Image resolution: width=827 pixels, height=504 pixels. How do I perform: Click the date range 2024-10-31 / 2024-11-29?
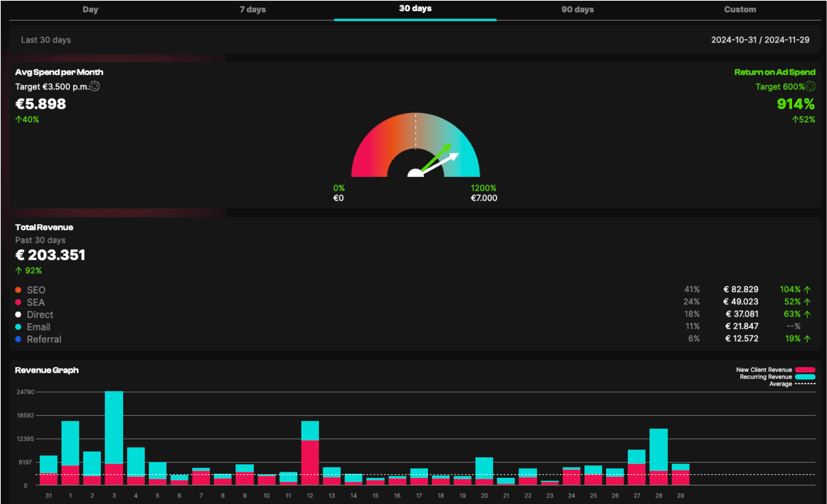click(x=760, y=40)
